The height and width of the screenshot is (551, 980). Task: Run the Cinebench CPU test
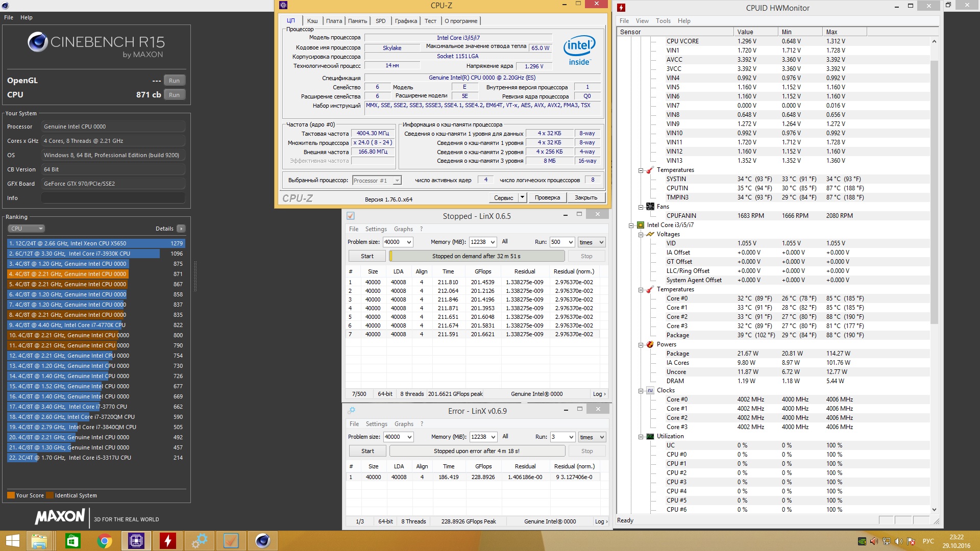174,95
